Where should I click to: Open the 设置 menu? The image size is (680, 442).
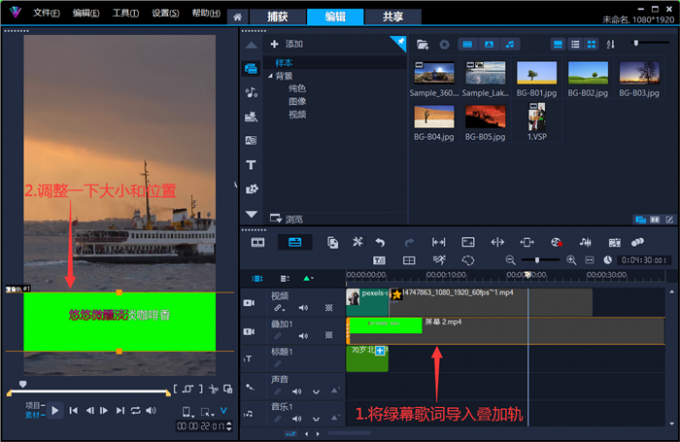coord(165,13)
